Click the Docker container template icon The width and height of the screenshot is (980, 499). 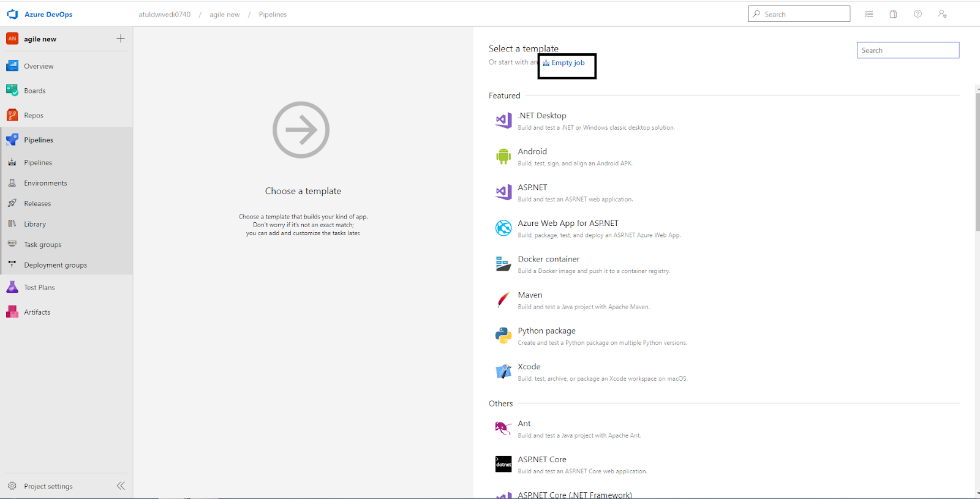[x=503, y=264]
